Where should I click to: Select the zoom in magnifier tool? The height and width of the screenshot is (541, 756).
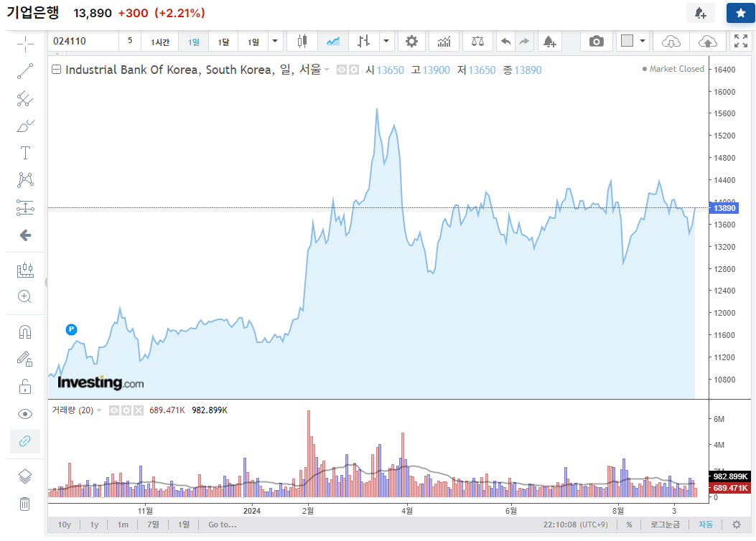[25, 297]
